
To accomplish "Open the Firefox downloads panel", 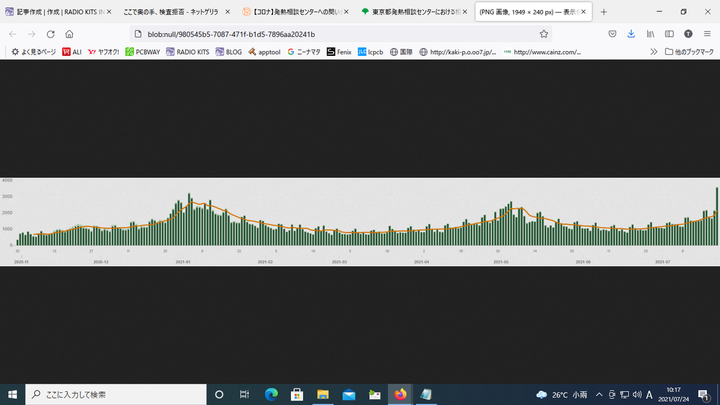I will [630, 33].
